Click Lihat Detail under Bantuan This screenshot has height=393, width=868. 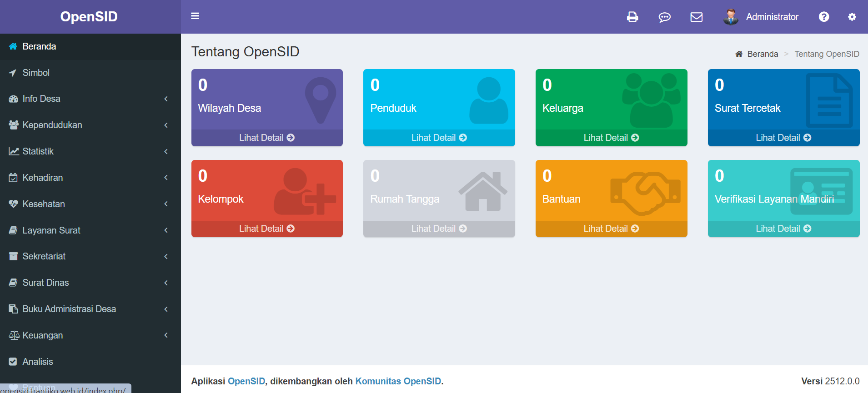[611, 229]
